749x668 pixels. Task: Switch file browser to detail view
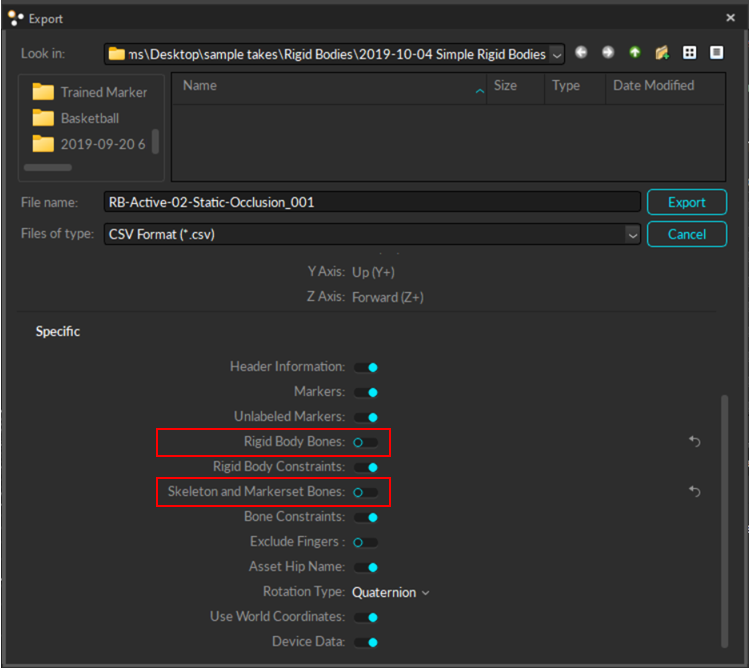[x=716, y=53]
